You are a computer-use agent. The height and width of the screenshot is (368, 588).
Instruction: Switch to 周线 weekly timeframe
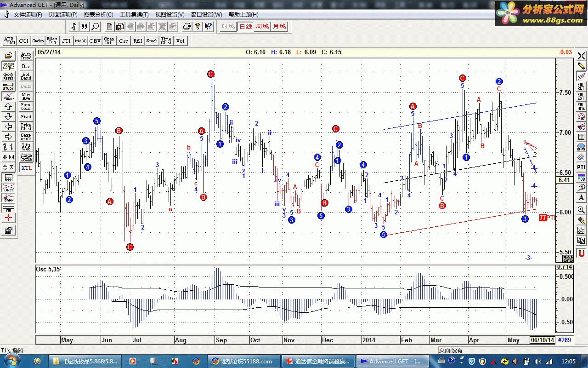coord(262,27)
